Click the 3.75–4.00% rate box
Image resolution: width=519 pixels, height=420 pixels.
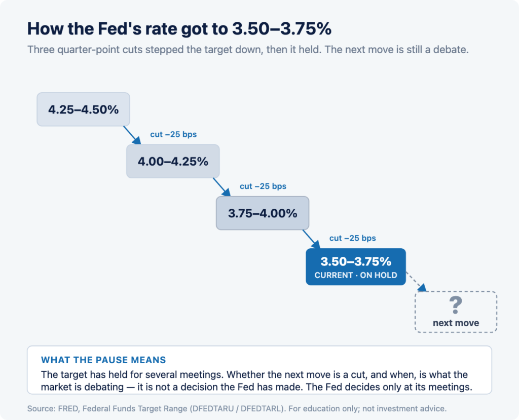263,213
